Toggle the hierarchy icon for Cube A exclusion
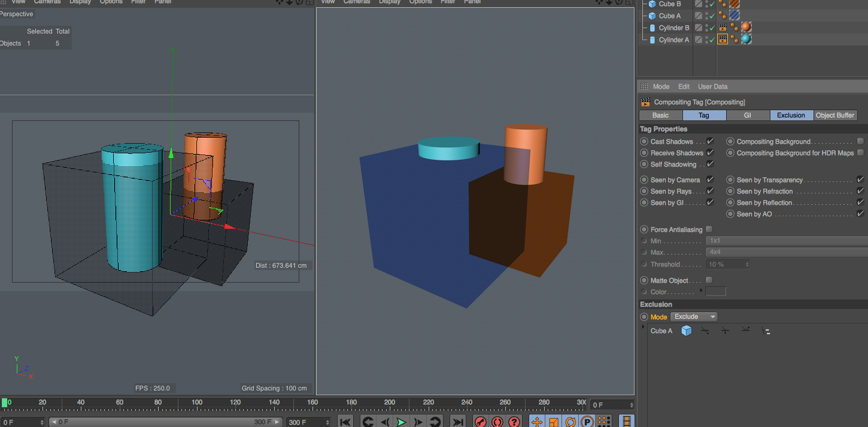868x427 pixels. click(766, 331)
